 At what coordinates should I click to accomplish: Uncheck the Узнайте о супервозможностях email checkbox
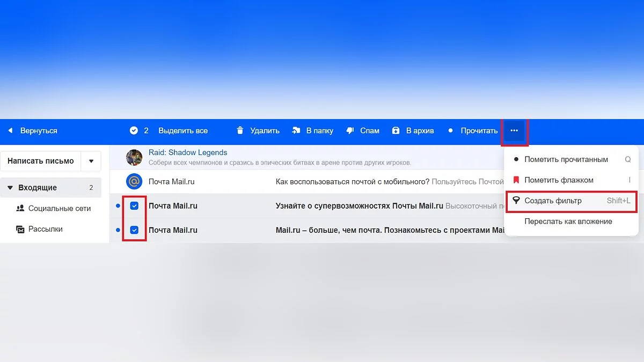point(134,206)
